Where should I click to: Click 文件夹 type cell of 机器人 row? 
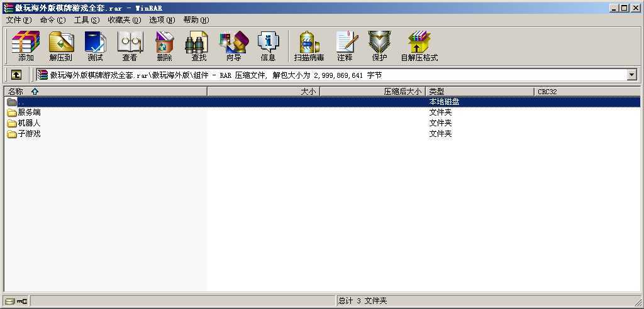point(440,123)
